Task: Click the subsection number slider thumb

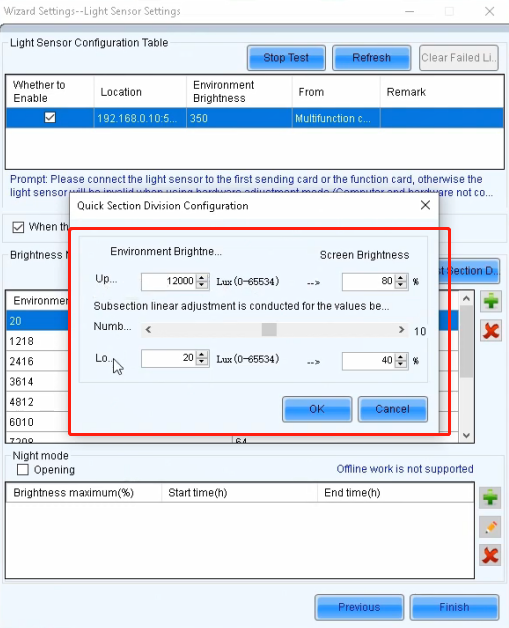Action: click(x=269, y=330)
